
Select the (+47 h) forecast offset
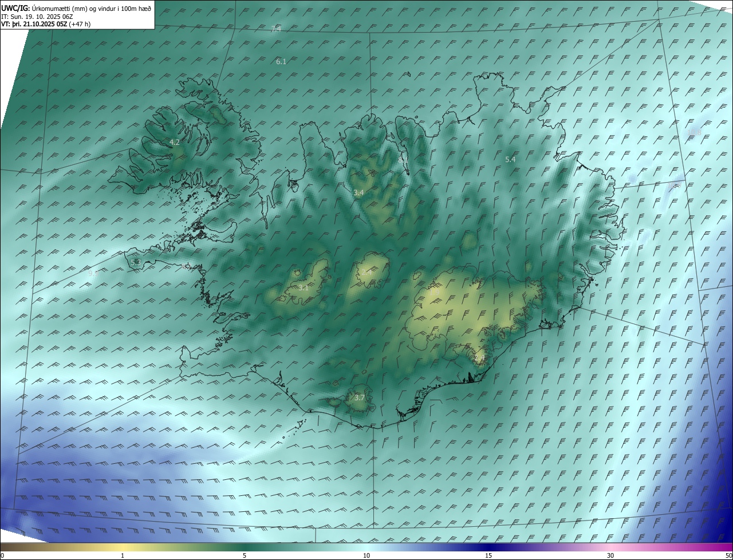[79, 23]
